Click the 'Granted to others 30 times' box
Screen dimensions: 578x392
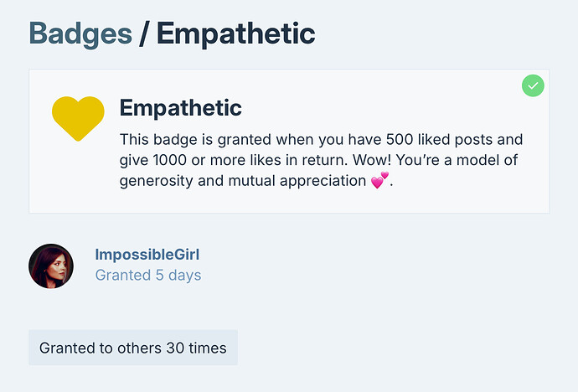coord(133,348)
